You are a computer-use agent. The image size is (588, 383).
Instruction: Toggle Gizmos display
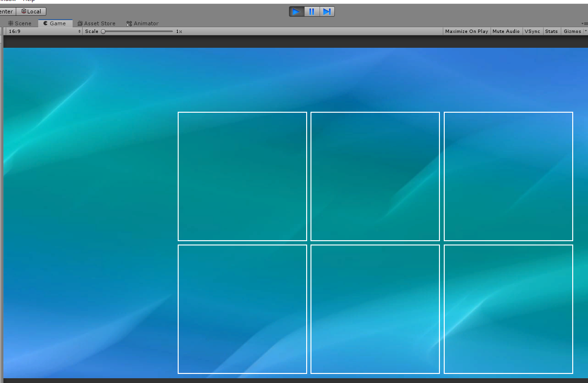point(572,31)
